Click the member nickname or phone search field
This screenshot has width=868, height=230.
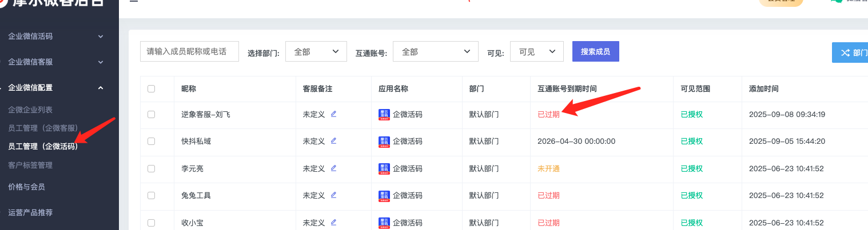click(x=189, y=51)
